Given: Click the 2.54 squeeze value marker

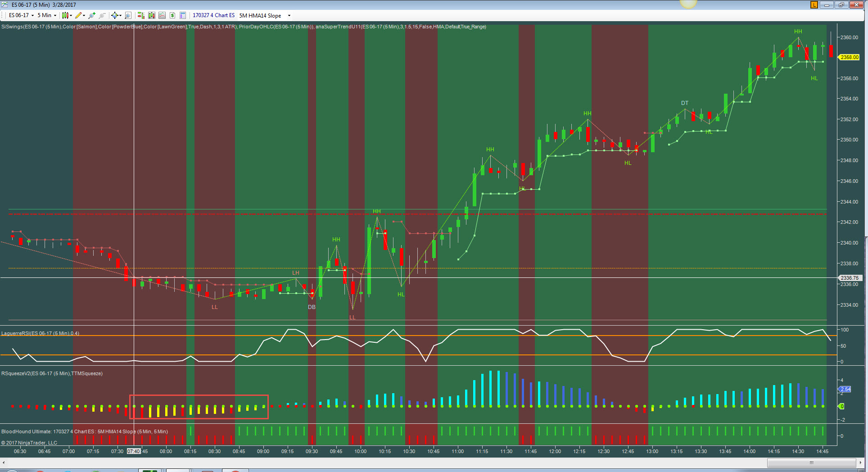Looking at the screenshot, I should [x=845, y=389].
